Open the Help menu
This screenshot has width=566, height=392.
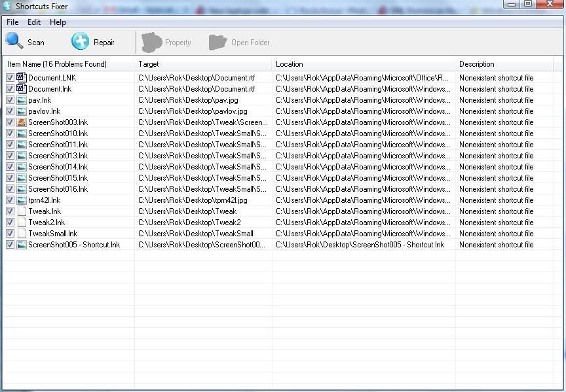(58, 22)
